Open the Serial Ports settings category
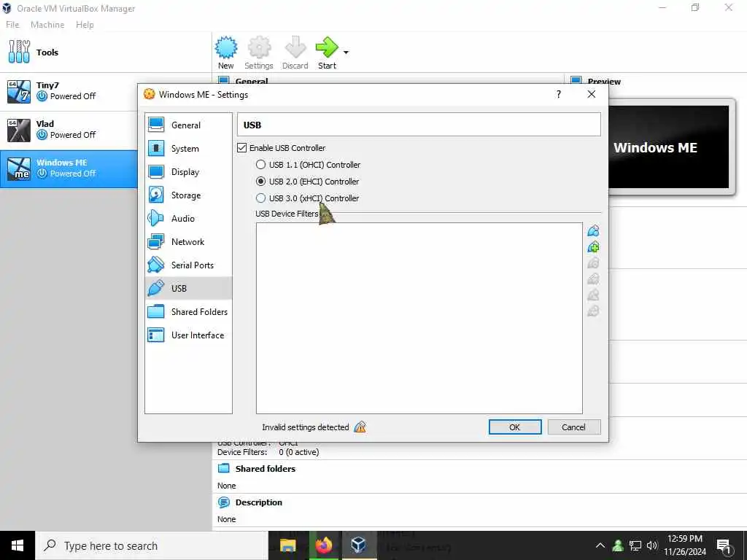 (188, 265)
